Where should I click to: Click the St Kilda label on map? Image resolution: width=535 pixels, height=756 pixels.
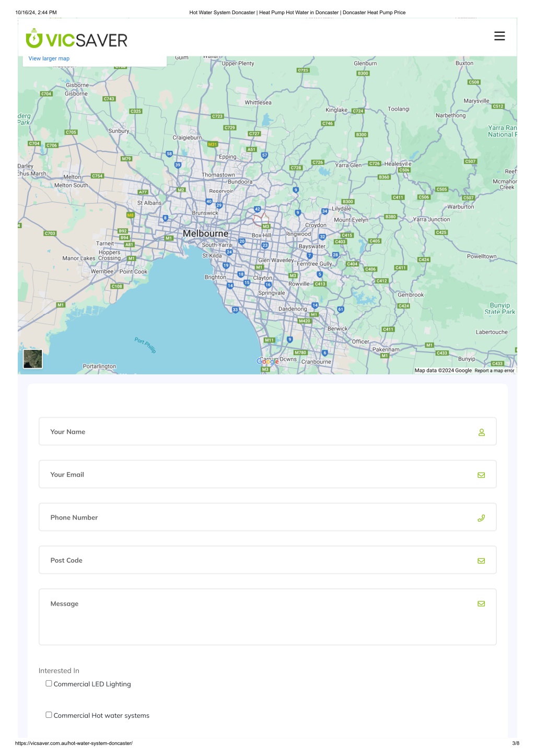(x=212, y=256)
